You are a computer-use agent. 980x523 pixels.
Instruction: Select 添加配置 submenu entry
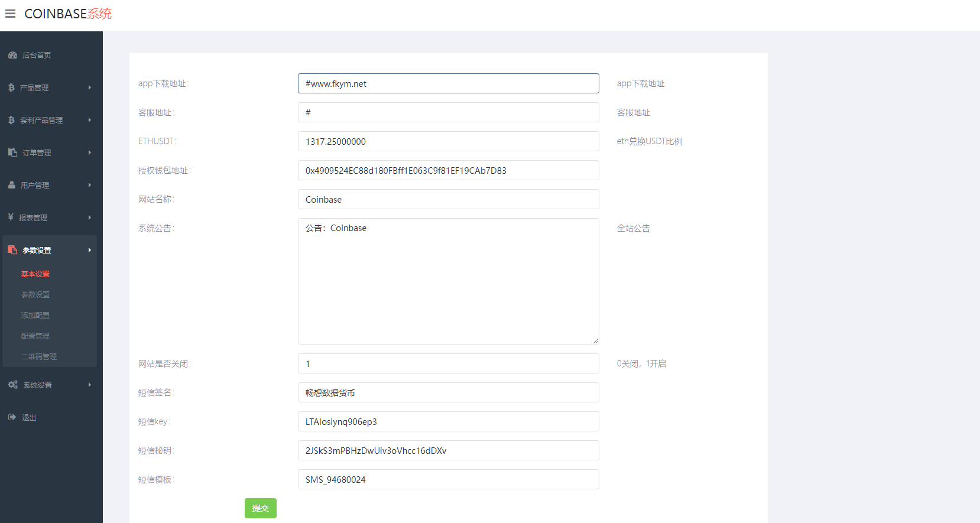35,316
